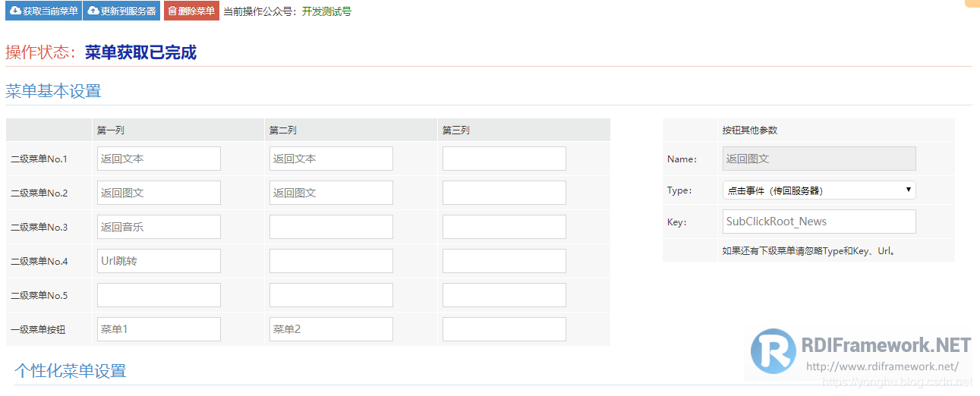Select 第一列 二级菜单No.4 field Url跳转
The image size is (980, 396).
(159, 261)
